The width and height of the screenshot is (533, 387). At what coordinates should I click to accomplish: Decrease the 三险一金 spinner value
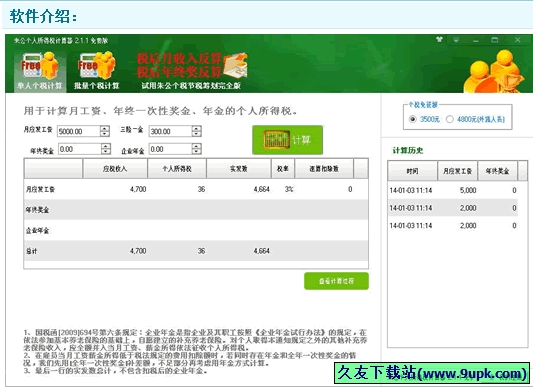tap(196, 134)
